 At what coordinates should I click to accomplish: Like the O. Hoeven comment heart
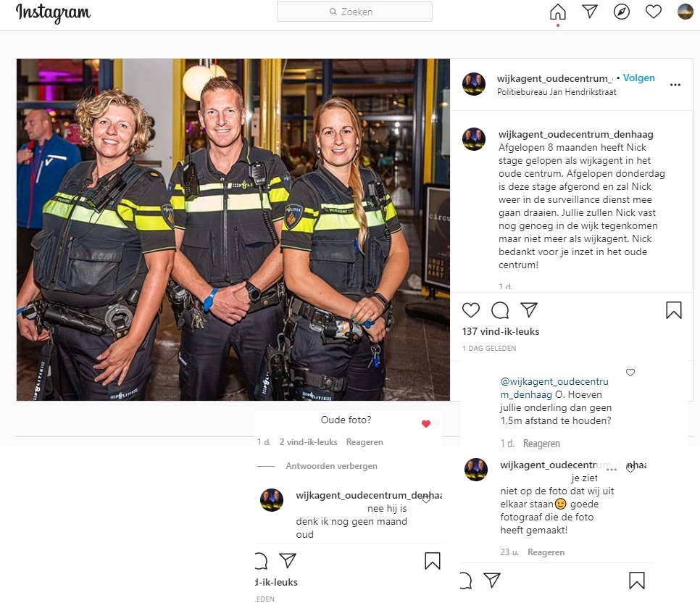point(630,373)
